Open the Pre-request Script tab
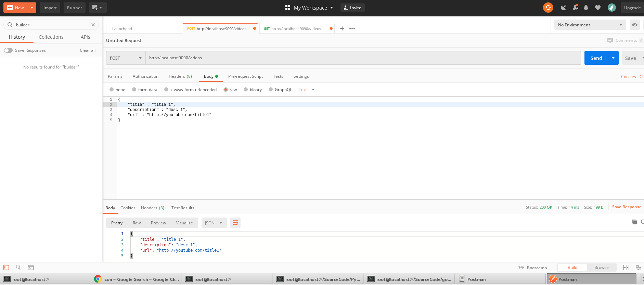The image size is (644, 285). tap(245, 76)
